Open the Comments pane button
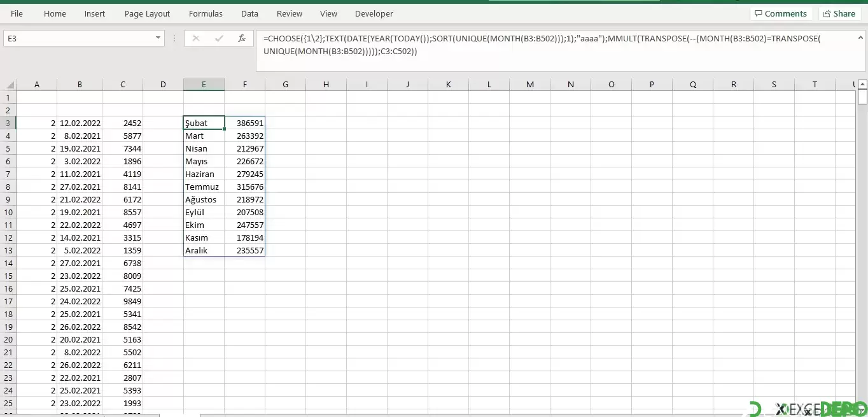Image resolution: width=868 pixels, height=417 pixels. pos(781,13)
